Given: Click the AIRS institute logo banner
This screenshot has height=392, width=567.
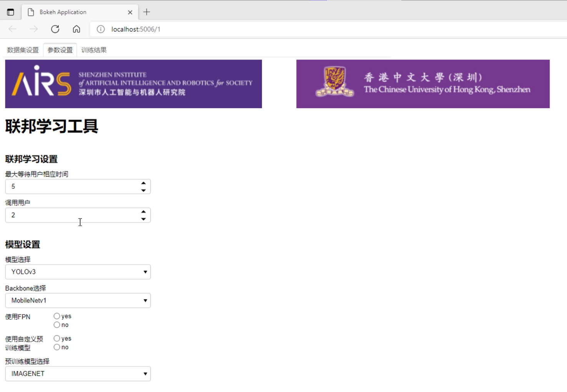Looking at the screenshot, I should tap(133, 83).
